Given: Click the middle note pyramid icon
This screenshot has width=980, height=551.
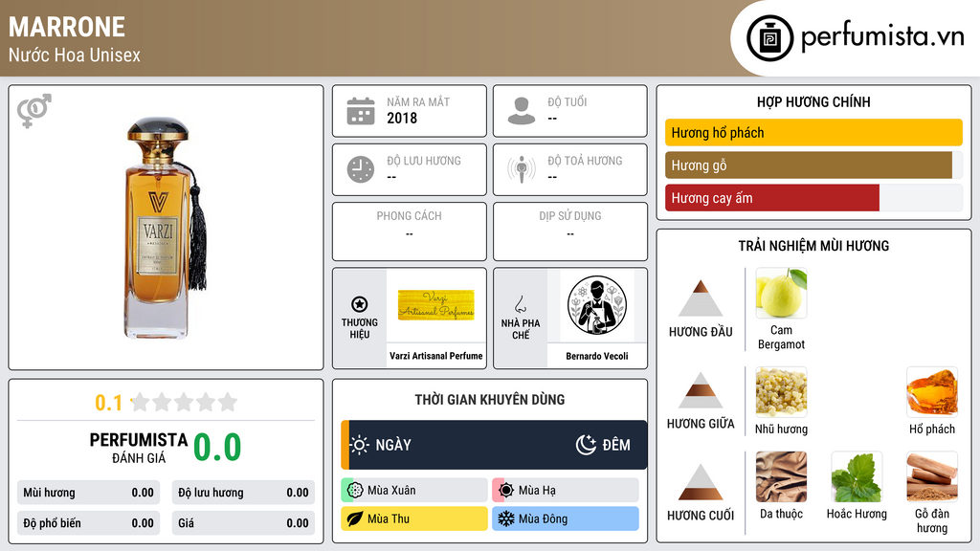Looking at the screenshot, I should click(701, 390).
